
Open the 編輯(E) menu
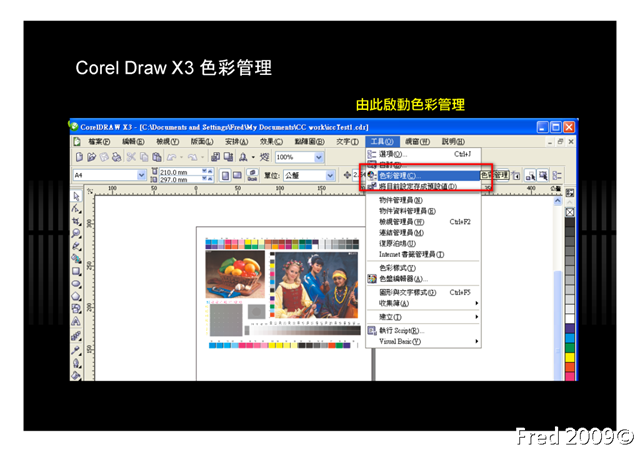tap(133, 142)
